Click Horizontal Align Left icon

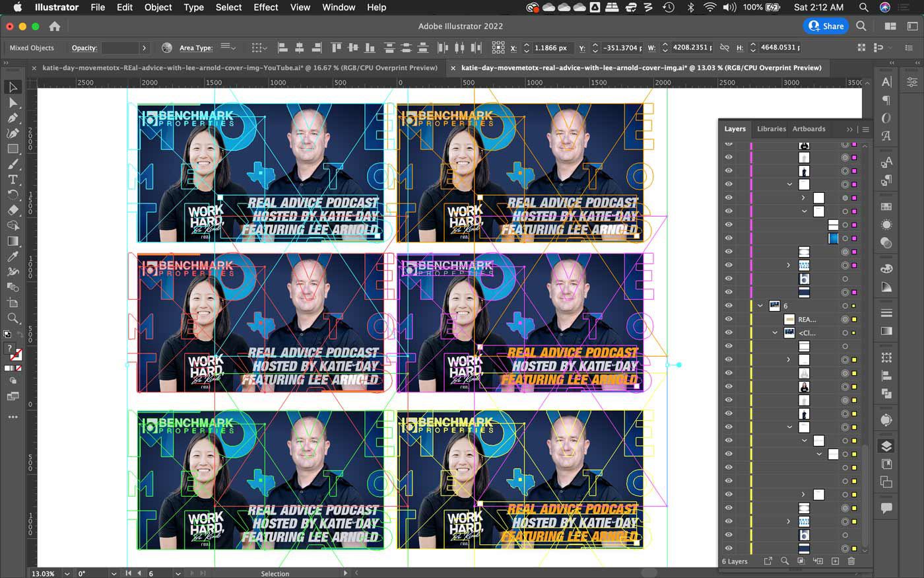point(282,48)
